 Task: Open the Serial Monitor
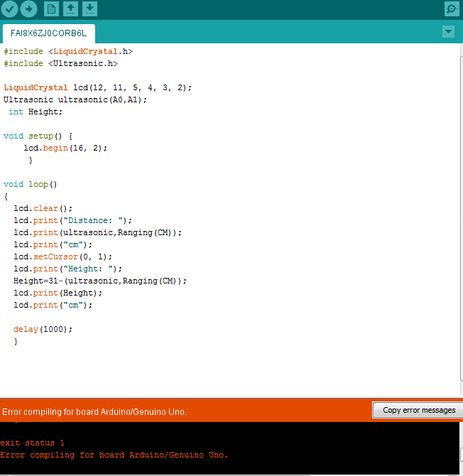point(452,9)
